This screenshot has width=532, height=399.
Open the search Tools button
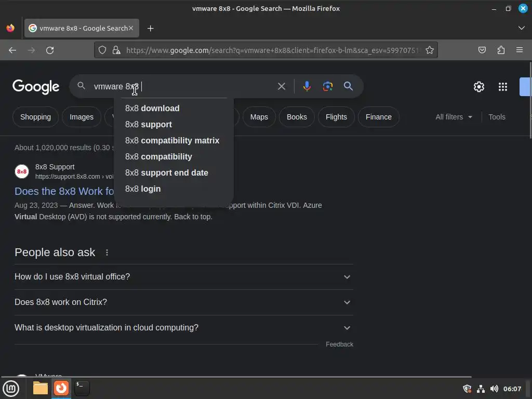pos(497,117)
